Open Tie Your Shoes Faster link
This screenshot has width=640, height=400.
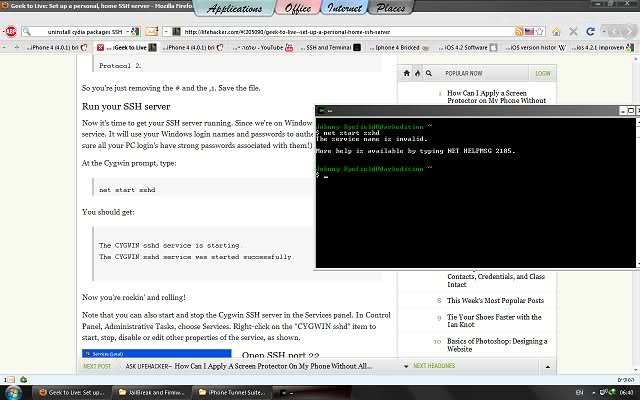[494, 321]
